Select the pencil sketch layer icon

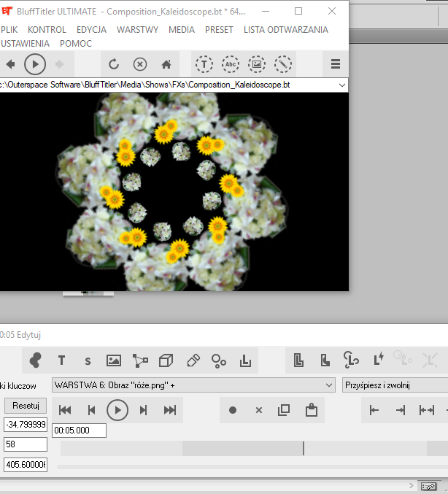click(x=193, y=360)
